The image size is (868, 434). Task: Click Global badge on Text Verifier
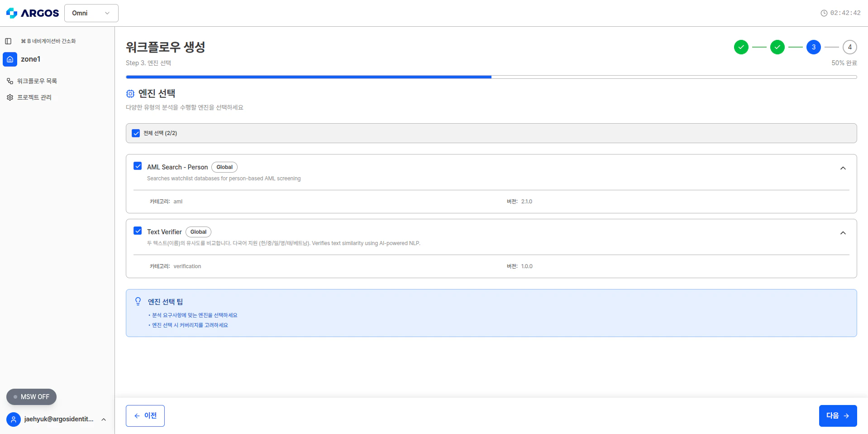[x=198, y=232]
